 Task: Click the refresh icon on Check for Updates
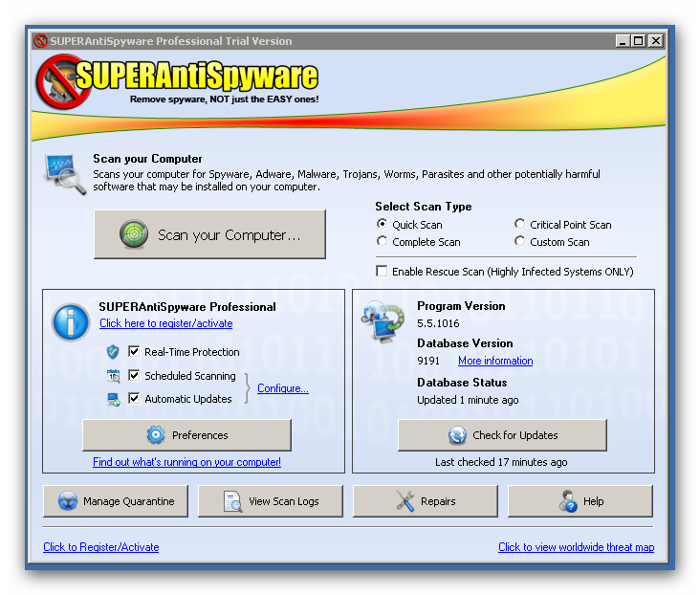(458, 435)
